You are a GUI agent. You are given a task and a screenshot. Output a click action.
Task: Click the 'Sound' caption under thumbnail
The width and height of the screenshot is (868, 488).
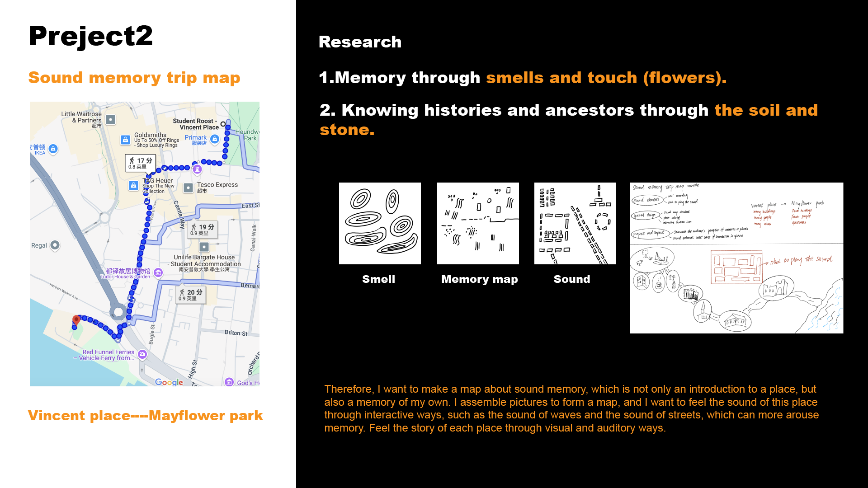click(x=572, y=279)
